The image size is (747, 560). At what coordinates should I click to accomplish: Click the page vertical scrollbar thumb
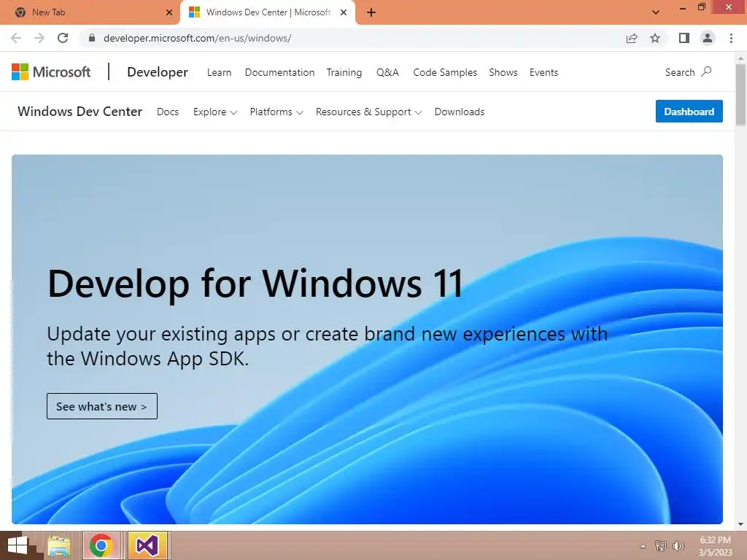point(740,94)
